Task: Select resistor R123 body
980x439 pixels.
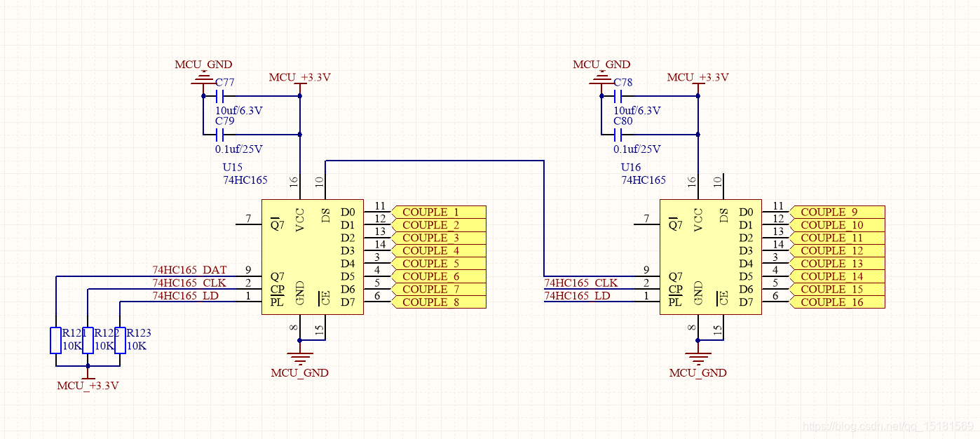Action: coord(120,340)
